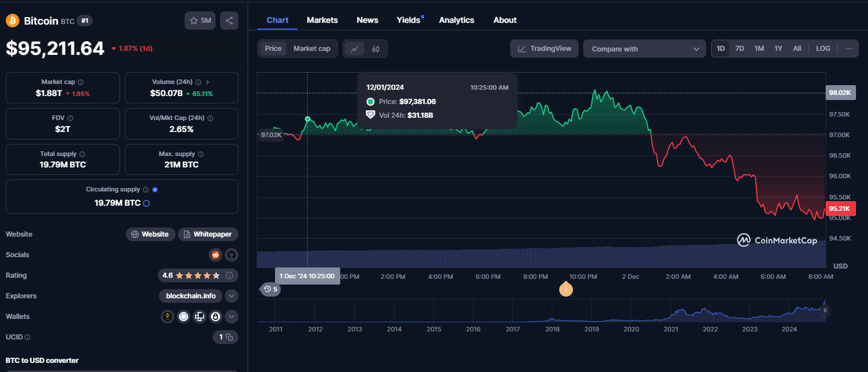
Task: Open the Whitepaper link
Action: point(208,234)
